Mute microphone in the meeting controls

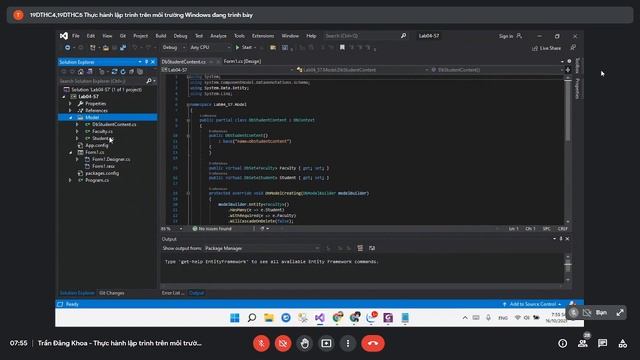point(261,343)
